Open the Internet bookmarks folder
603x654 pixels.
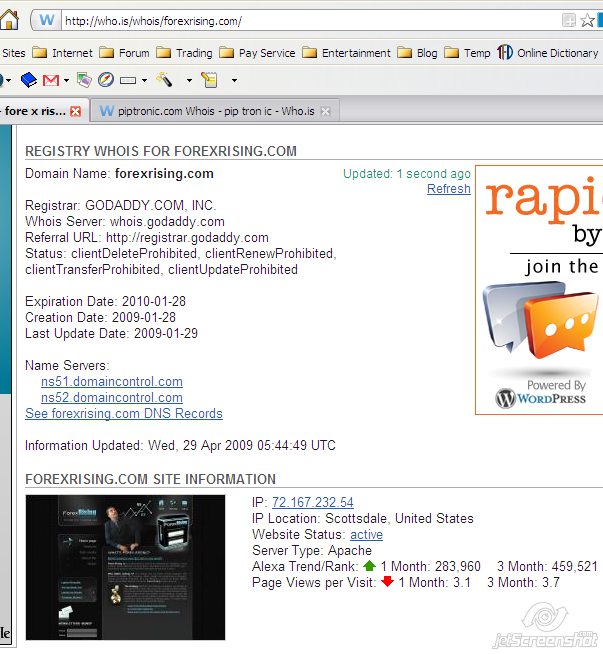click(x=63, y=53)
